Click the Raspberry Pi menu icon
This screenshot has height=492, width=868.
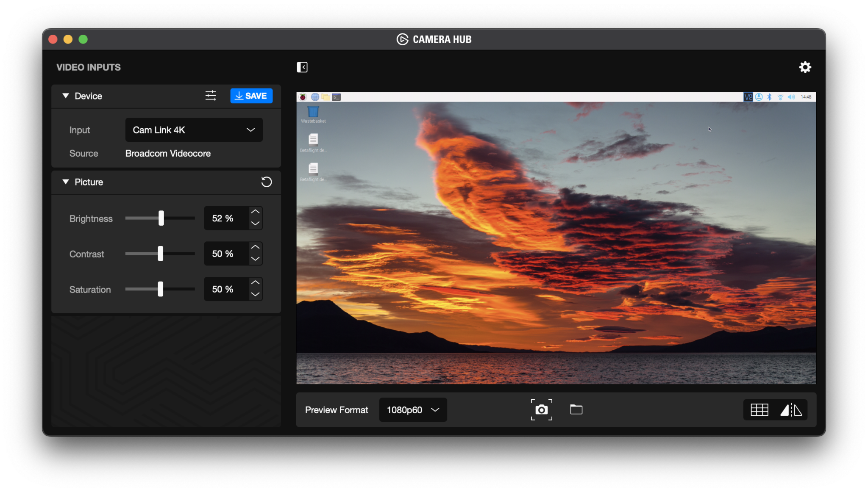click(x=303, y=97)
